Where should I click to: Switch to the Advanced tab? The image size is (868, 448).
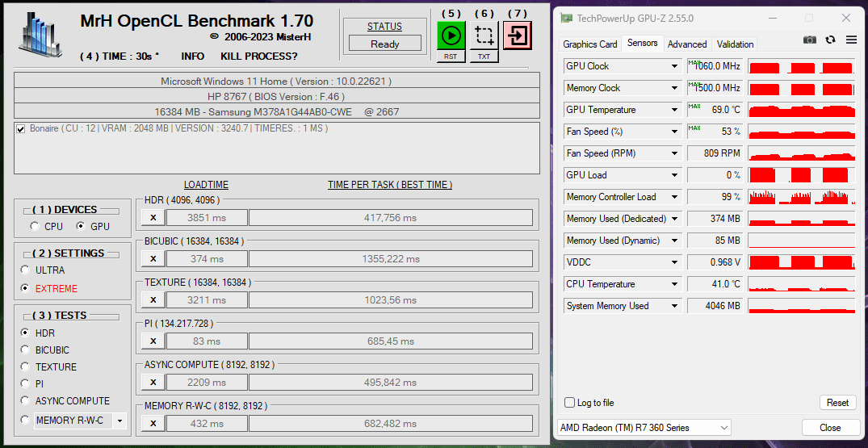(687, 44)
